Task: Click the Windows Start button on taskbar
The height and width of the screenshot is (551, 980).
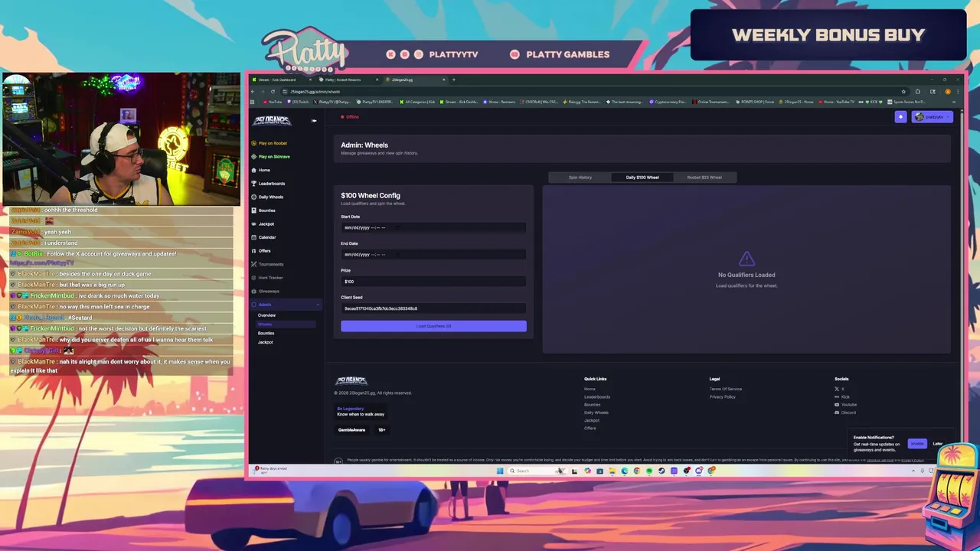Action: pos(500,471)
